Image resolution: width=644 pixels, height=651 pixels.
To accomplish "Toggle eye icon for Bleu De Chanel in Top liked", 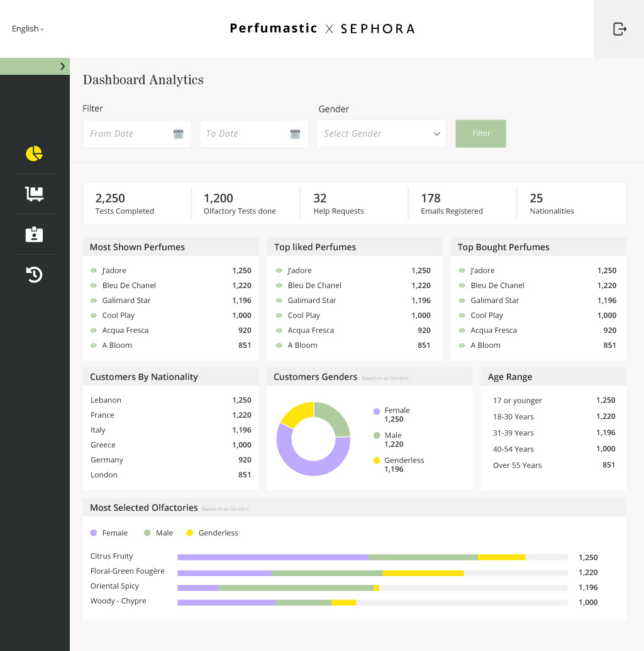I will [279, 286].
